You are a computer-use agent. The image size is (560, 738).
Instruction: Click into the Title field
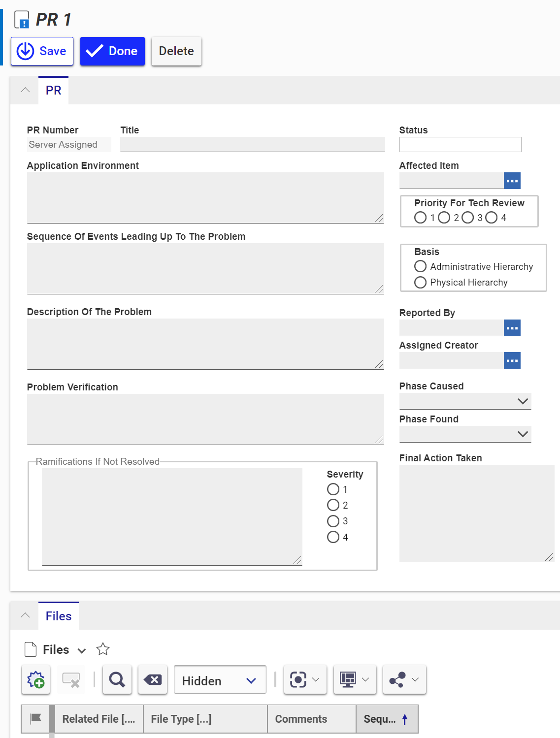pos(252,144)
